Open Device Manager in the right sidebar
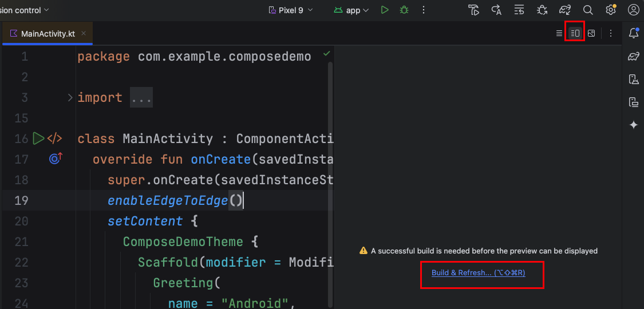This screenshot has height=309, width=644. 633,79
